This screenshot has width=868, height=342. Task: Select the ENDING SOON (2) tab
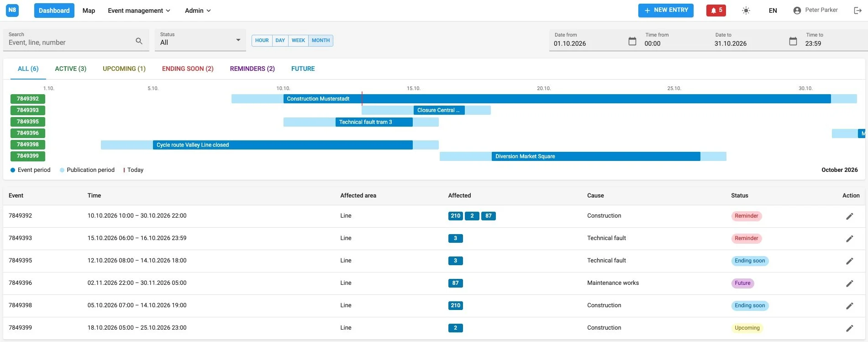coord(188,69)
